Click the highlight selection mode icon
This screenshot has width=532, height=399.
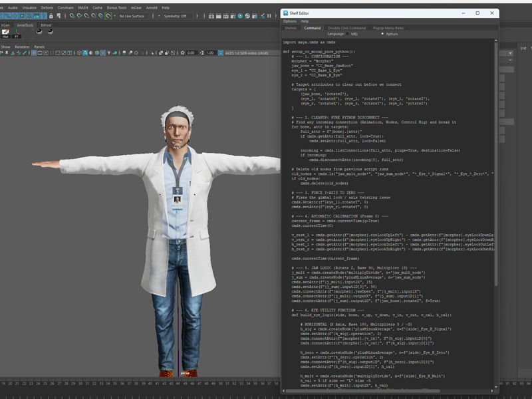pos(59,16)
